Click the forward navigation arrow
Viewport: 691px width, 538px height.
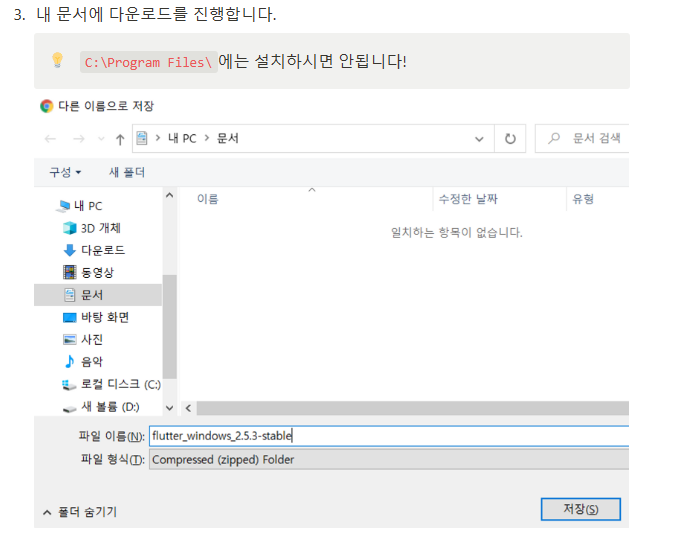click(x=78, y=139)
